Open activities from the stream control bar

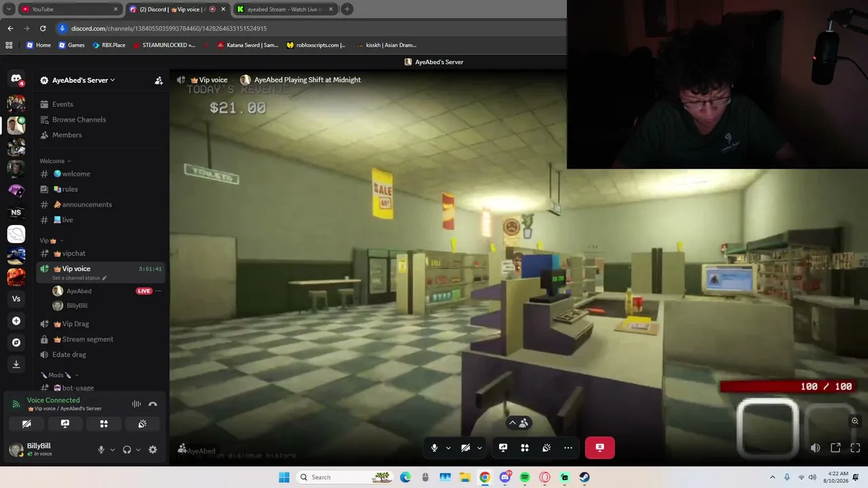coord(525,447)
